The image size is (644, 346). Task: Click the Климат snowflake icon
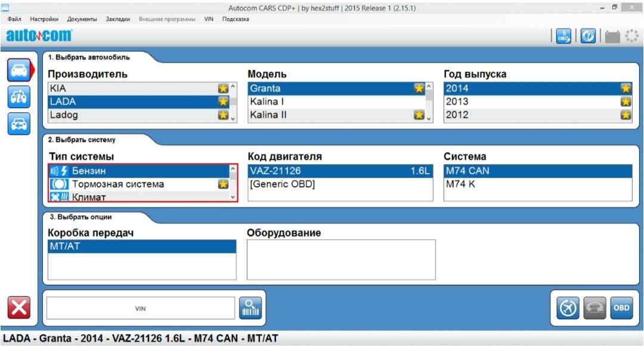tap(59, 197)
